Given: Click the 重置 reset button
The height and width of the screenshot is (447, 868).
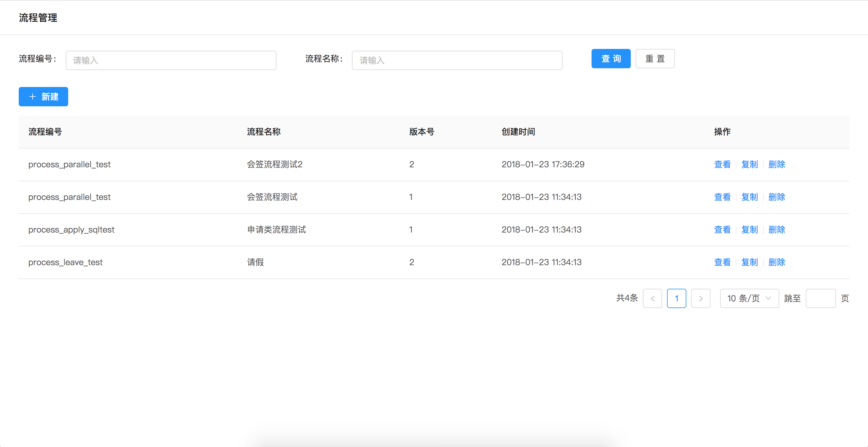Looking at the screenshot, I should point(655,59).
